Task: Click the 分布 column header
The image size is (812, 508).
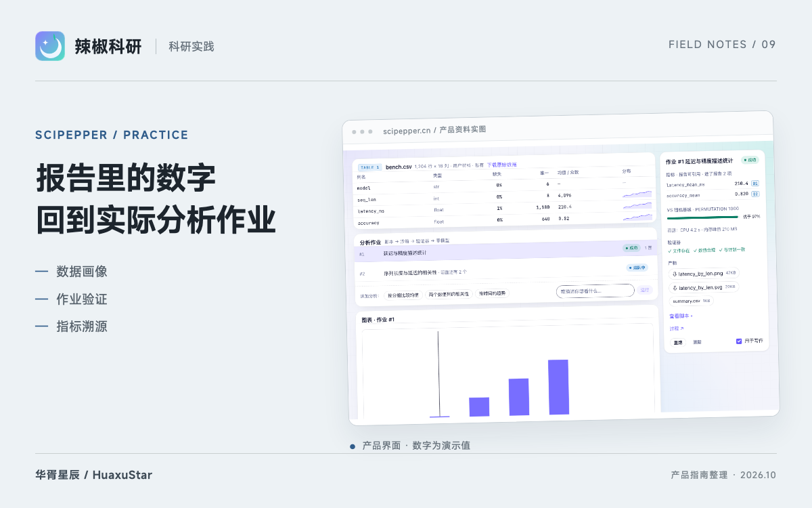Action: coord(627,171)
